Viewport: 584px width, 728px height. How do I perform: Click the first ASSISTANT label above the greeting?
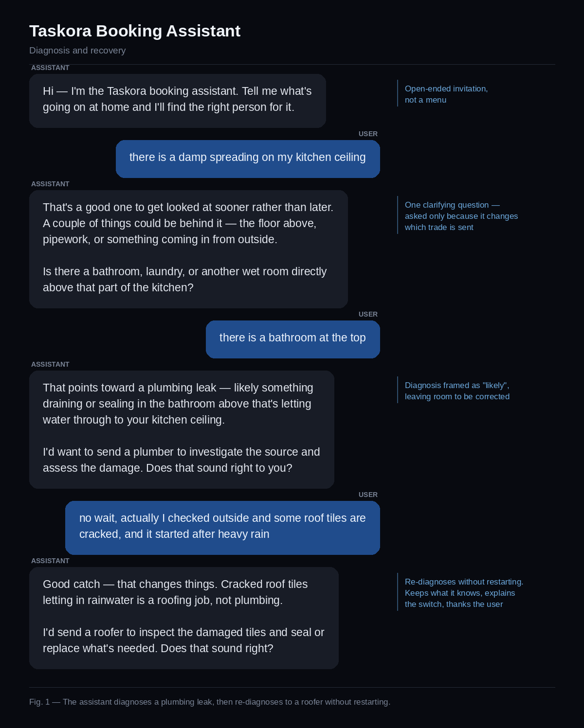[x=50, y=68]
